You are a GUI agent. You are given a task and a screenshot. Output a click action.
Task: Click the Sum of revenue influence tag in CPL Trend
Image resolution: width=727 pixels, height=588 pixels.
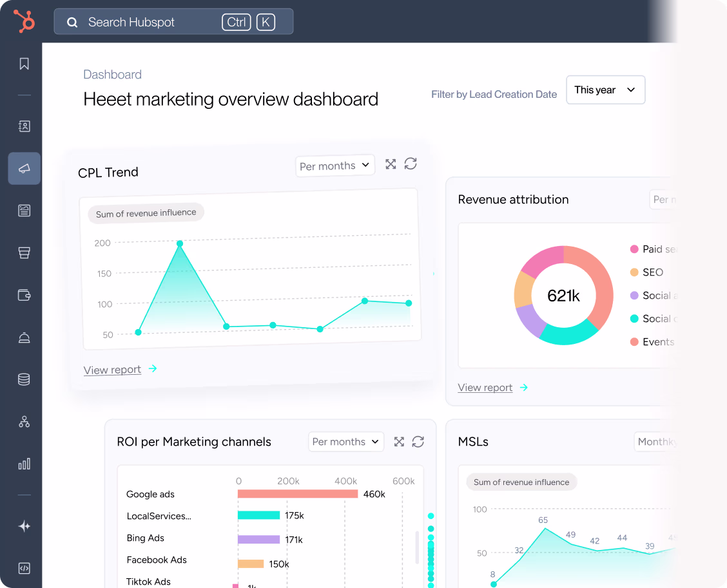146,213
